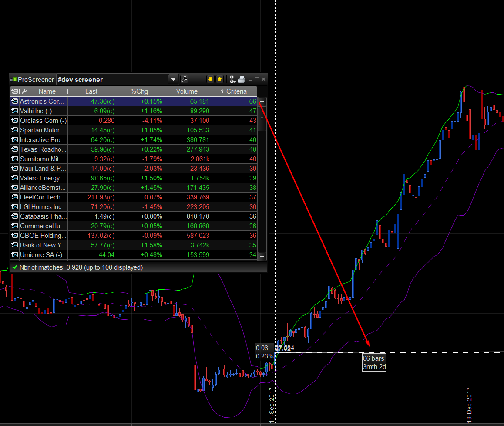Click the 66 bars measurement label on chart
Image resolution: width=504 pixels, height=426 pixels.
pyautogui.click(x=374, y=362)
